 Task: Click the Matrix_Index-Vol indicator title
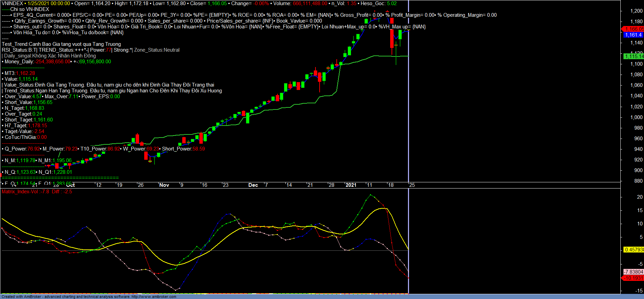click(x=20, y=192)
